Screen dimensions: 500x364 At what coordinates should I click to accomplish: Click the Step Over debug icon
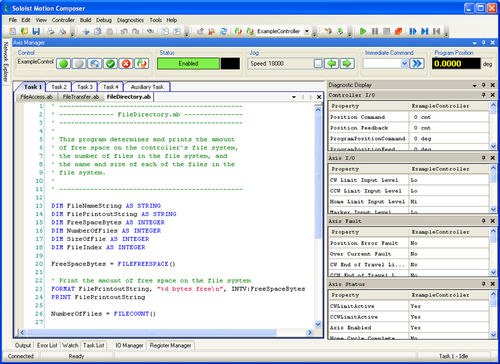click(x=424, y=31)
